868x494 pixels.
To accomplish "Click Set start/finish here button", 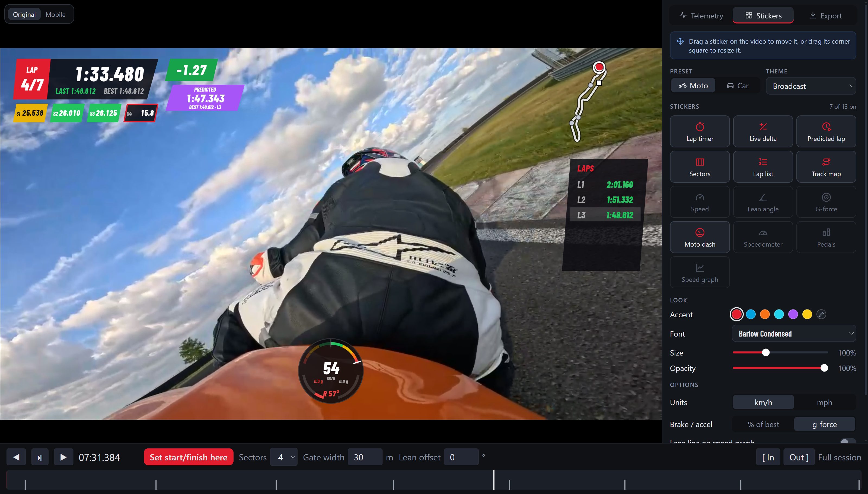I will coord(189,457).
